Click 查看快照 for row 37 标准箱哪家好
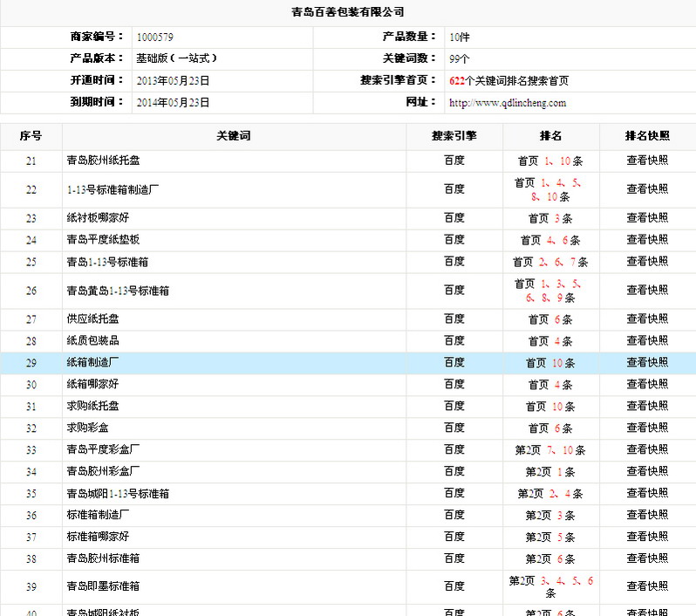696x616 pixels. (x=647, y=537)
